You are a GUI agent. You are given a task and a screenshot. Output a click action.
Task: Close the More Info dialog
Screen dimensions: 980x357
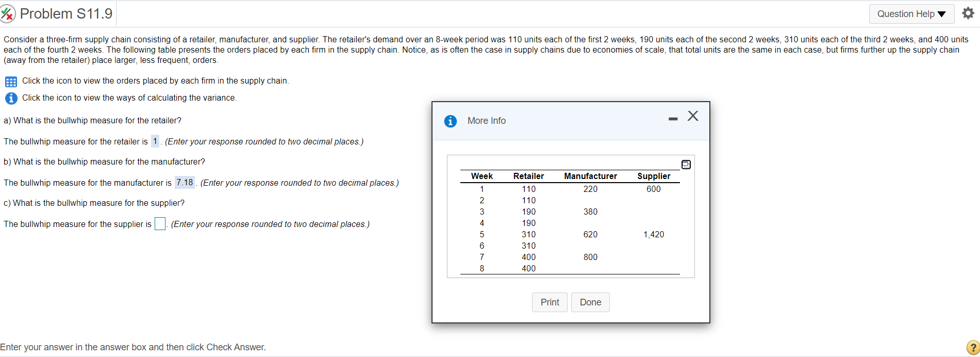point(693,116)
